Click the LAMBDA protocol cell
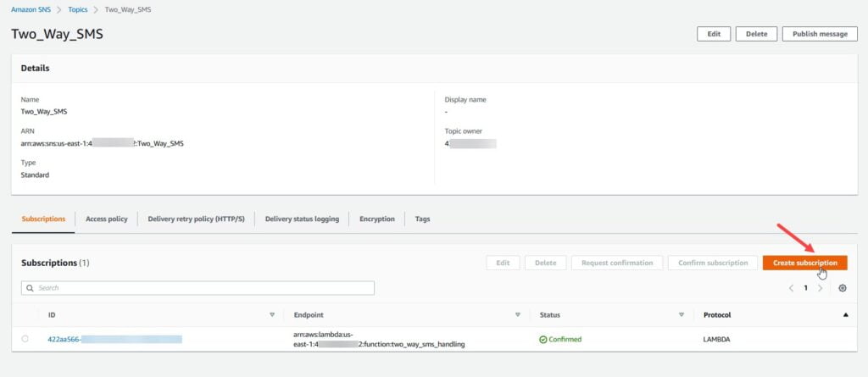This screenshot has height=377, width=868. click(716, 340)
